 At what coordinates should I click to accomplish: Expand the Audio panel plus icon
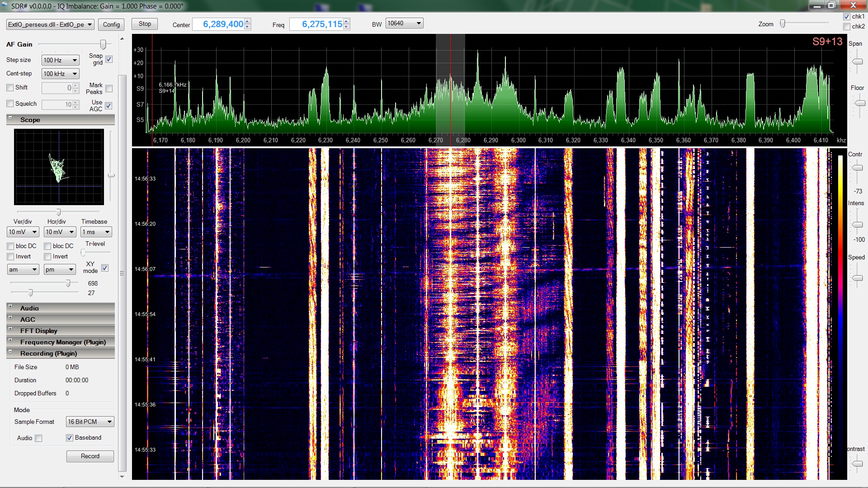tap(10, 306)
